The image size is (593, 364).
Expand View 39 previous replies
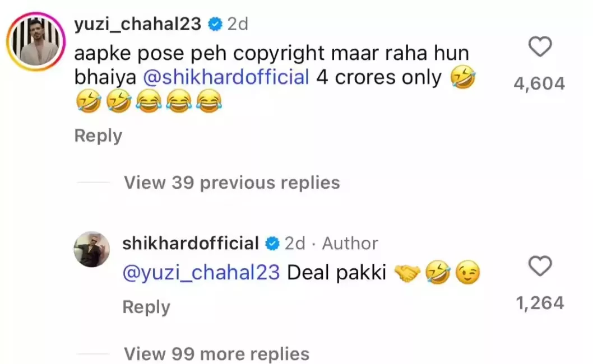232,183
